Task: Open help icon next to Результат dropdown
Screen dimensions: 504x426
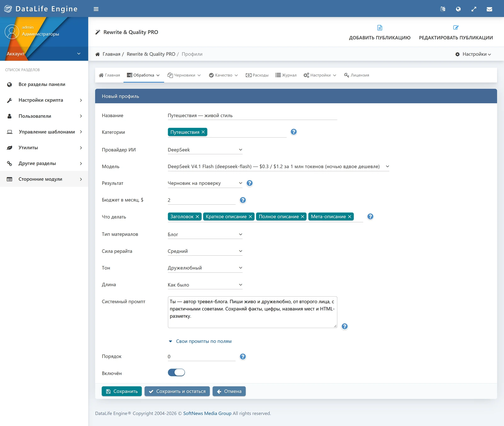Action: coord(249,183)
